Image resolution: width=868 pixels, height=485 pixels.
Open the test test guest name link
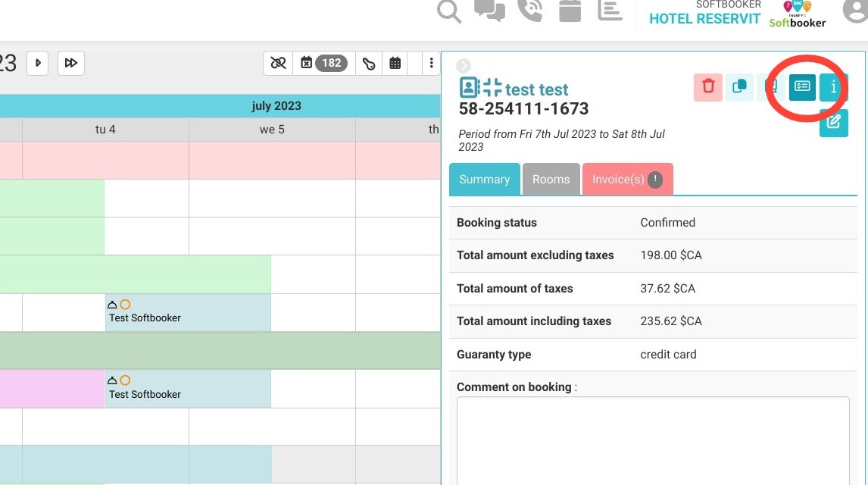(x=536, y=89)
